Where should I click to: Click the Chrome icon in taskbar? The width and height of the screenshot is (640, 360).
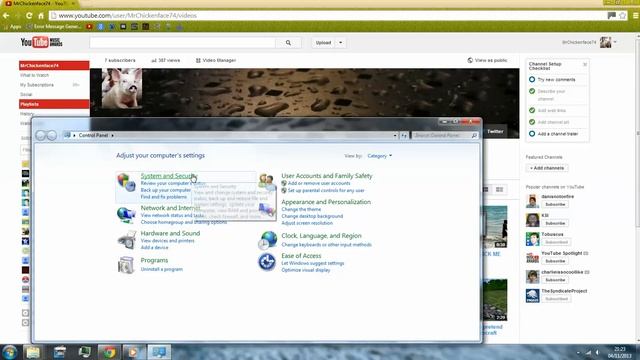click(x=109, y=352)
